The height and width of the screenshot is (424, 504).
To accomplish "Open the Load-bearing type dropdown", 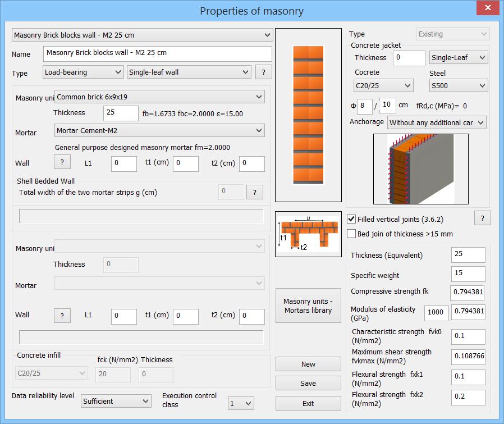I will coord(83,72).
